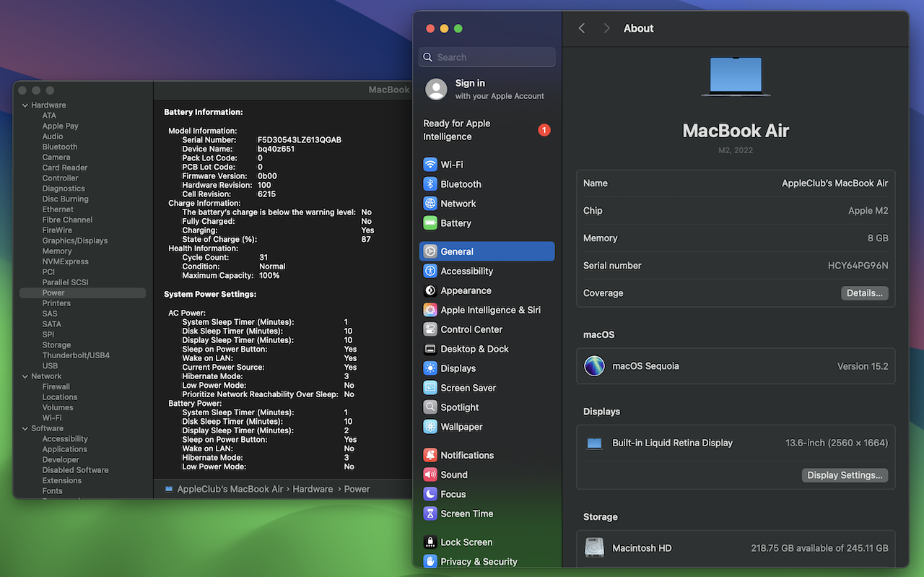Go back using the About back arrow
Image resolution: width=924 pixels, height=577 pixels.
582,28
